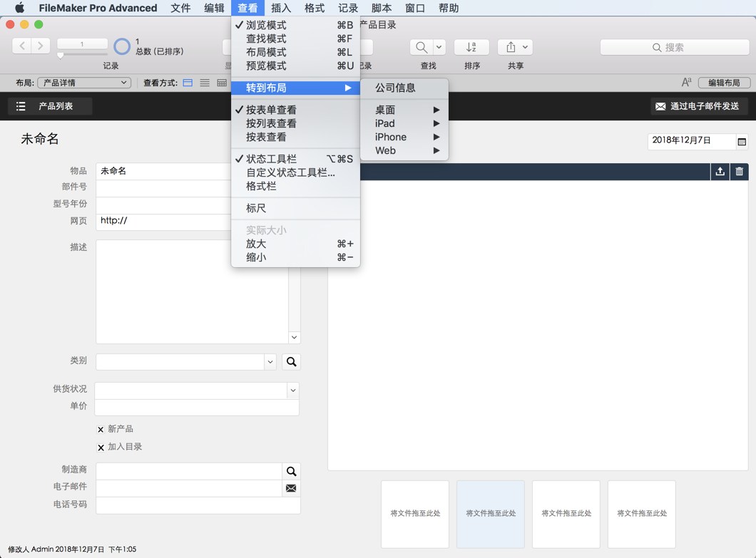Screen dimensions: 756x558
Task: Click the 通过电子邮件发送 button
Action: point(699,106)
